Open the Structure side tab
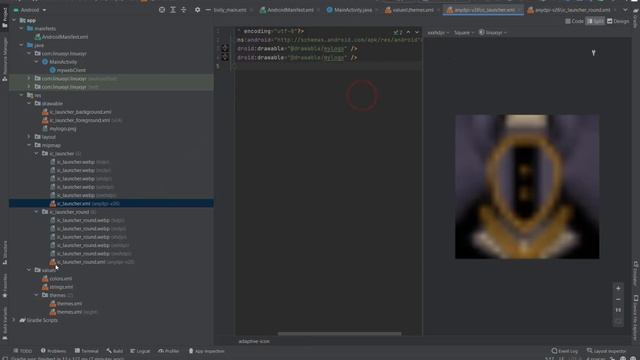This screenshot has width=640, height=360. click(4, 252)
